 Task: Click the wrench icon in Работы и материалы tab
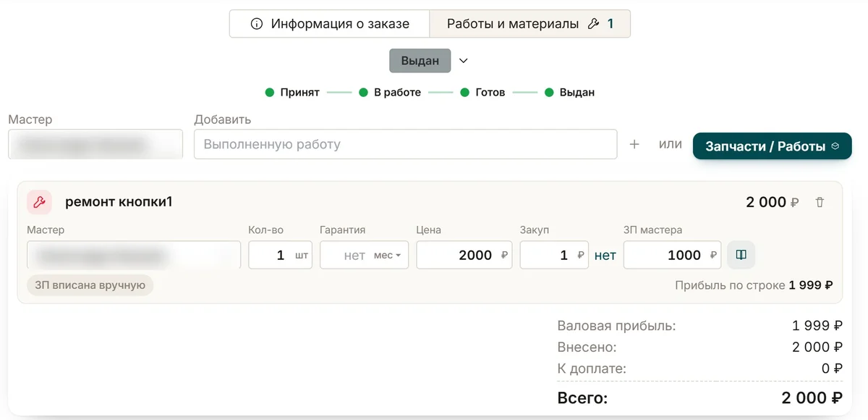594,24
